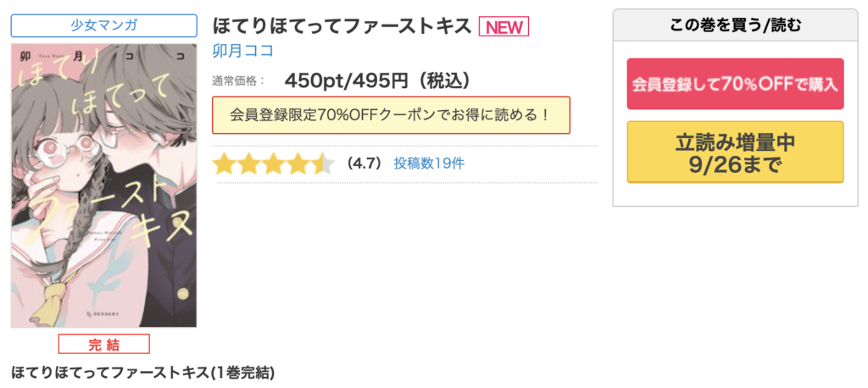868x388 pixels.
Task: Click the ほてりほてってファーストキス title heading
Action: (341, 26)
